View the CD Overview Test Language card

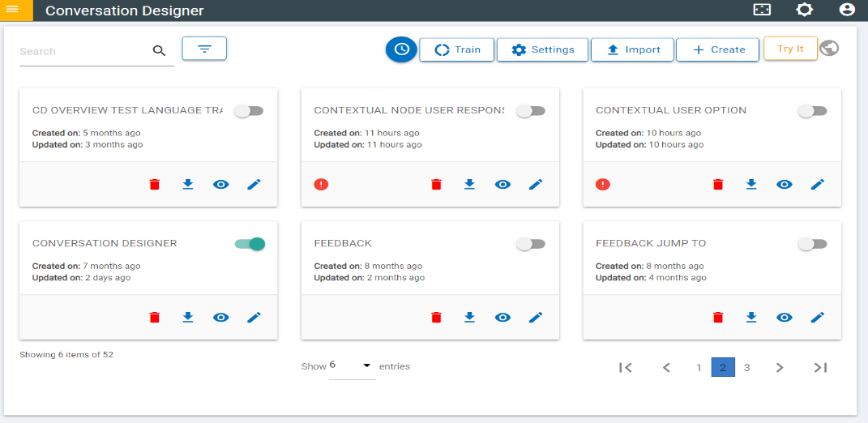pyautogui.click(x=221, y=185)
